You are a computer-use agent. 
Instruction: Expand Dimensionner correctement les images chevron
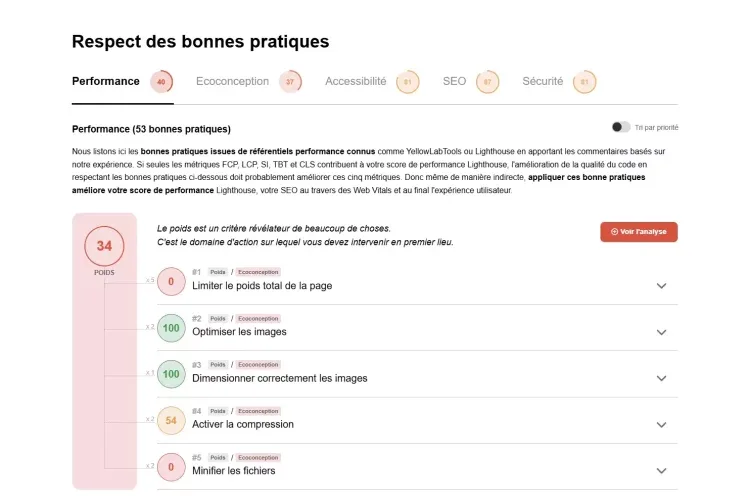coord(661,378)
